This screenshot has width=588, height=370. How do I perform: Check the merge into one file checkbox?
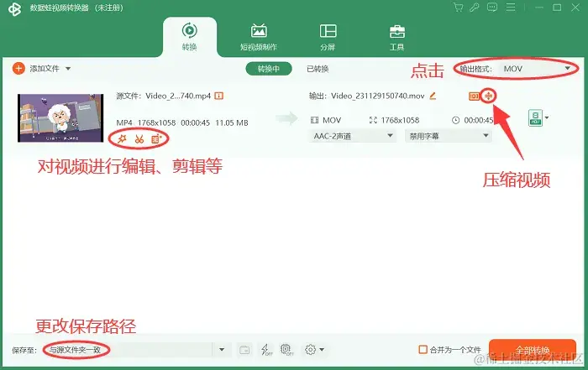click(423, 349)
